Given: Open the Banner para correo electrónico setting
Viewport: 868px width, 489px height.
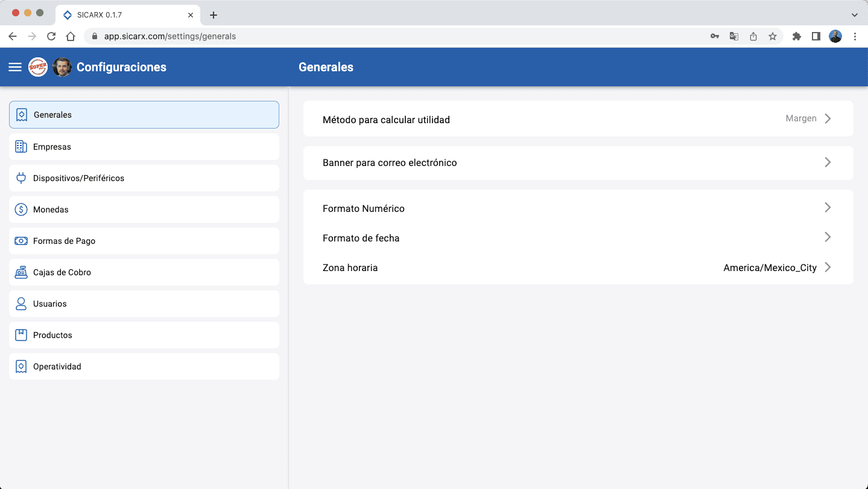Looking at the screenshot, I should (x=578, y=162).
